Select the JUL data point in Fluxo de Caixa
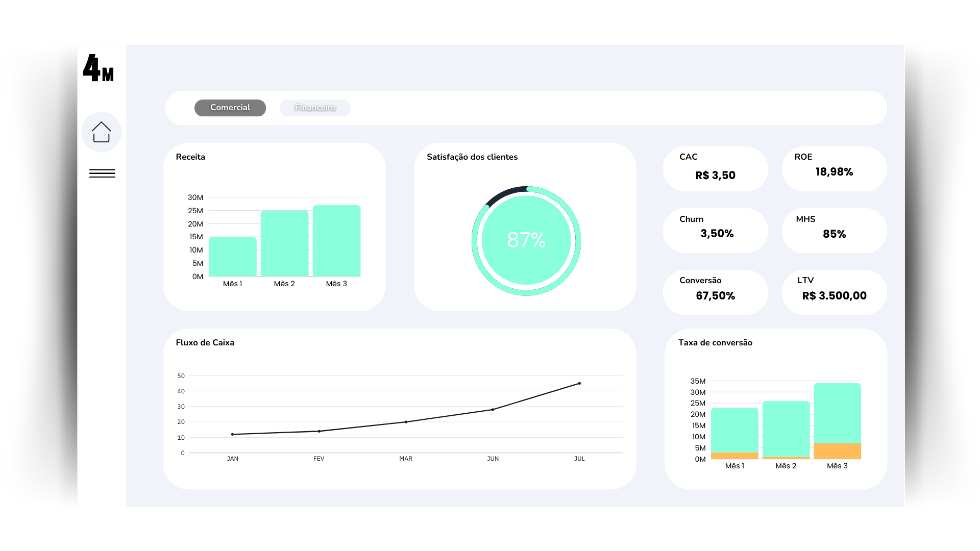Image resolution: width=980 pixels, height=551 pixels. click(579, 383)
